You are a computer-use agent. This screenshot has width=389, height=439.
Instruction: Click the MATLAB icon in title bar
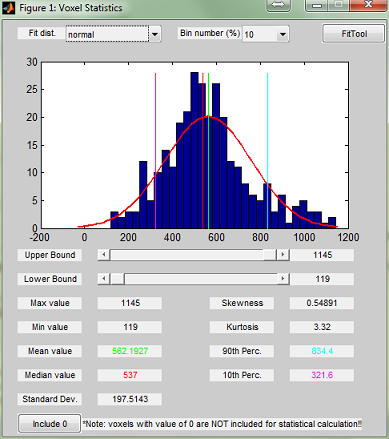point(8,7)
